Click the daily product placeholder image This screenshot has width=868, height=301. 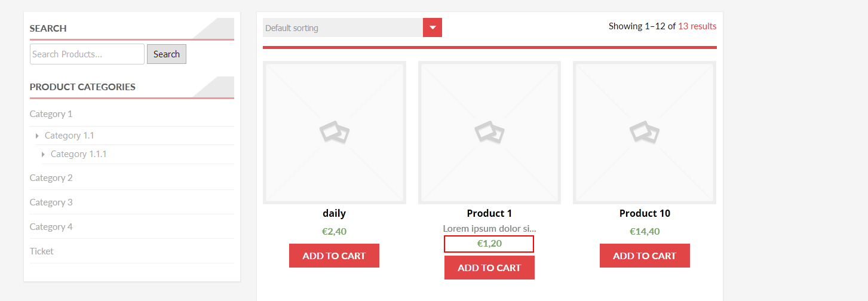point(335,133)
